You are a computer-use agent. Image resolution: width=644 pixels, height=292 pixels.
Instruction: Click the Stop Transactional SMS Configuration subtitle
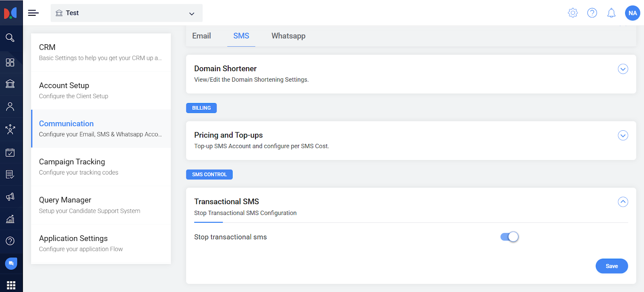pyautogui.click(x=245, y=213)
